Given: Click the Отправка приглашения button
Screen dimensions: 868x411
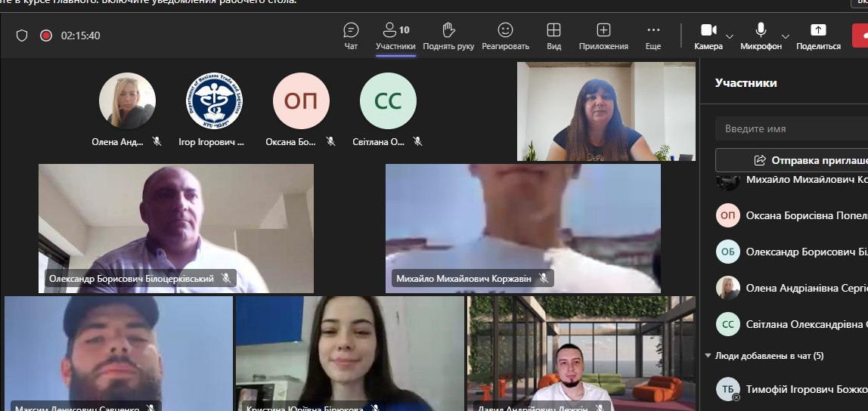Looking at the screenshot, I should (x=792, y=160).
